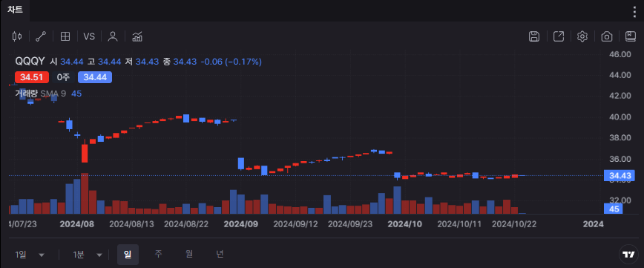Click the 46.00 price axis label
The height and width of the screenshot is (268, 644).
(x=620, y=54)
